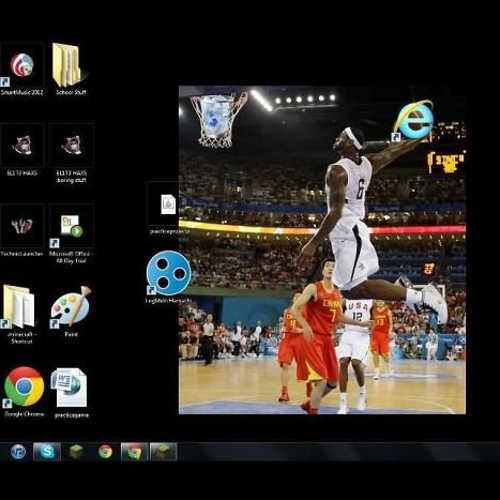
Task: Open the SmartMusic 2012 desktop shortcut
Action: click(22, 70)
